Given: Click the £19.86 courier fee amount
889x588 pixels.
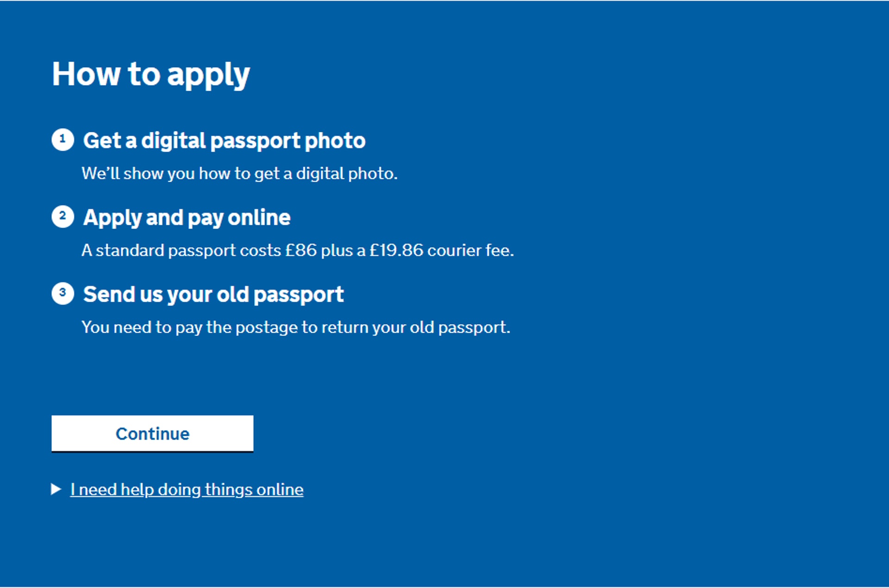Looking at the screenshot, I should pyautogui.click(x=396, y=250).
